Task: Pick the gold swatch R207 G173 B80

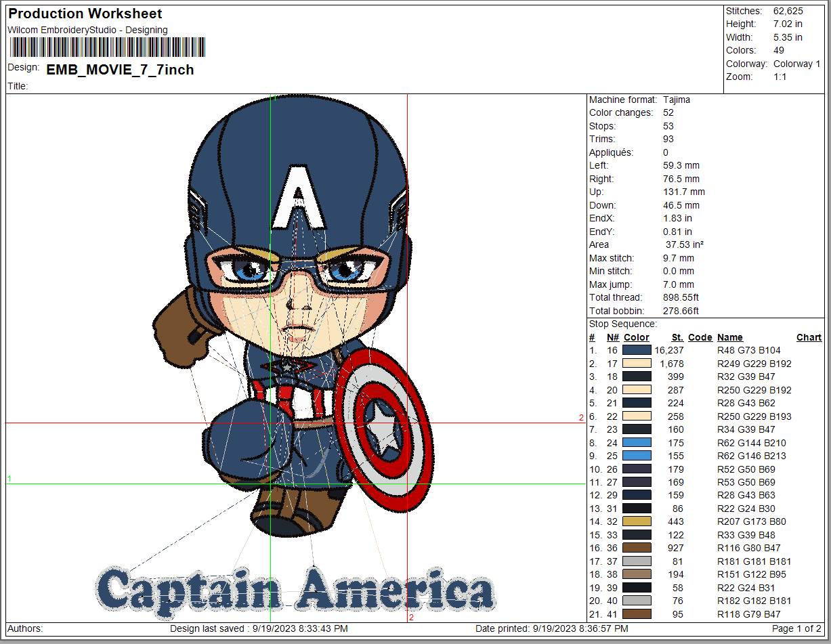Action: 636,521
